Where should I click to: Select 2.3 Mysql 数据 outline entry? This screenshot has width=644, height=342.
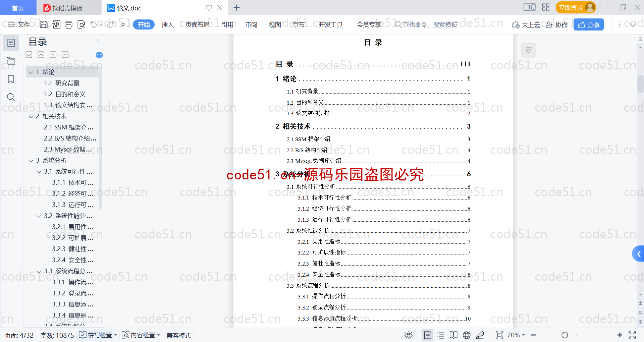[68, 149]
